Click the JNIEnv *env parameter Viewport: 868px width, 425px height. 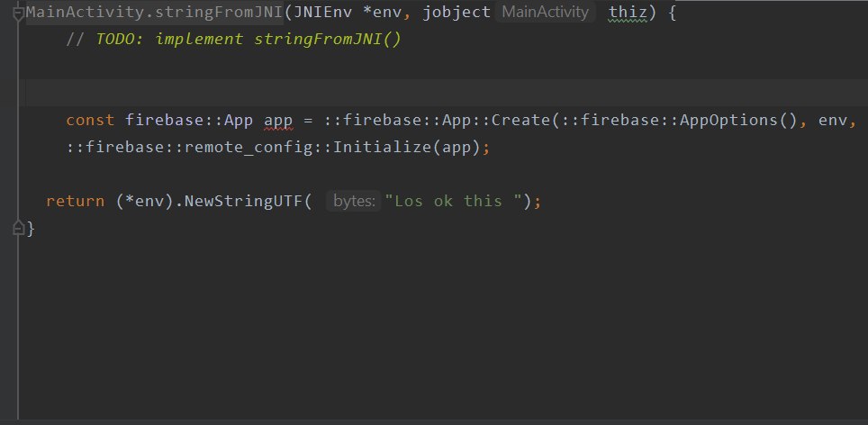[348, 13]
